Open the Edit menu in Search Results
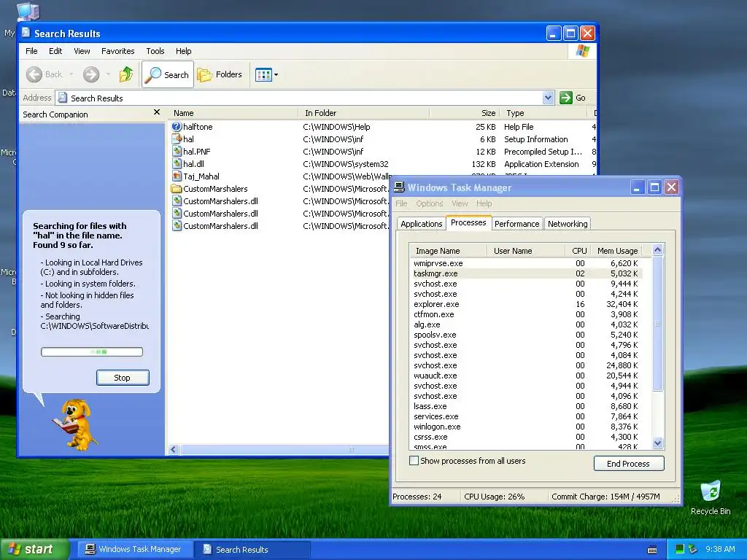747x560 pixels. [55, 51]
